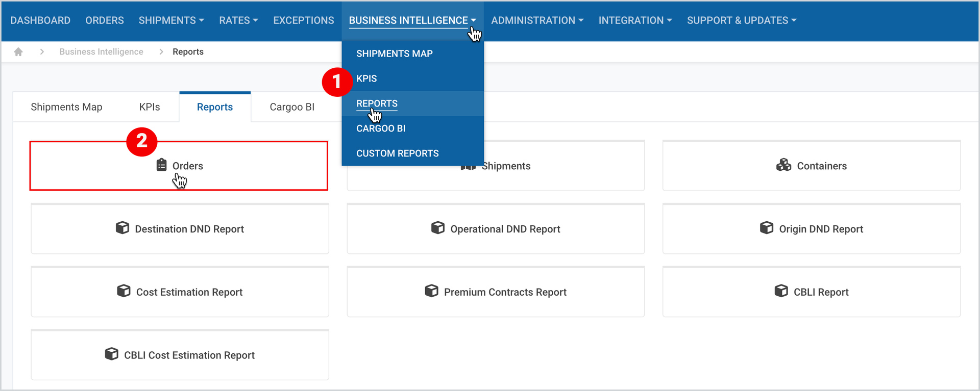Click the CBLI Cost Estimation Report icon
This screenshot has height=391, width=980.
(111, 354)
